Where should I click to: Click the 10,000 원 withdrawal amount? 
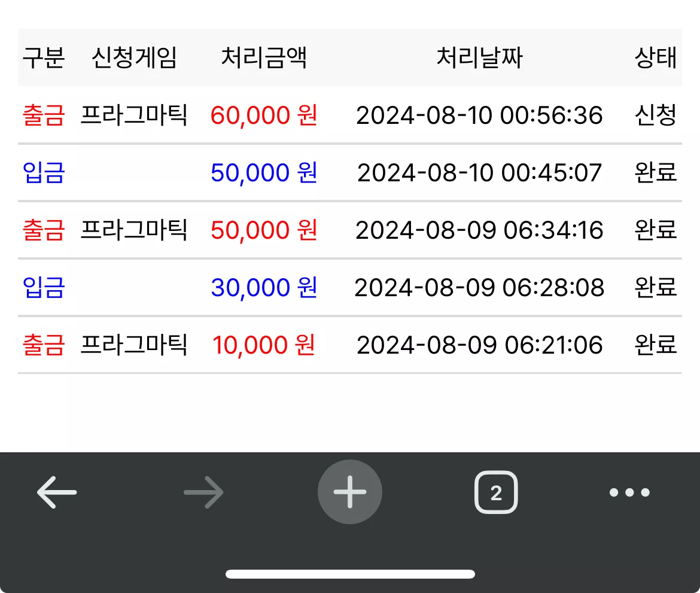264,345
